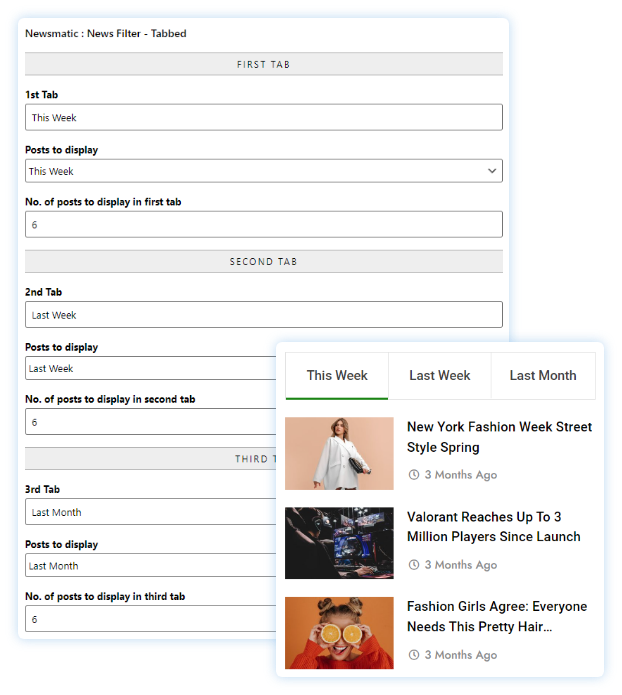Click the girl holding oranges thumbnail
Screen dimensions: 622x695
click(339, 633)
